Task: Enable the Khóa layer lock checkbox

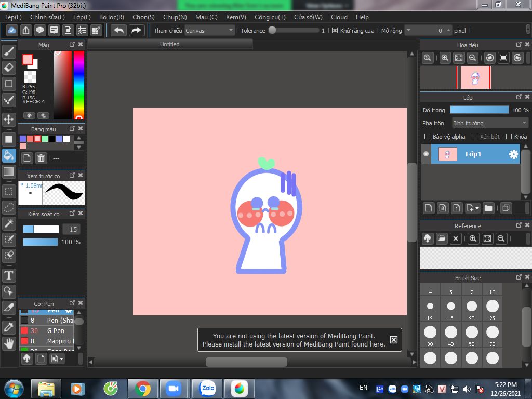Action: pos(509,137)
